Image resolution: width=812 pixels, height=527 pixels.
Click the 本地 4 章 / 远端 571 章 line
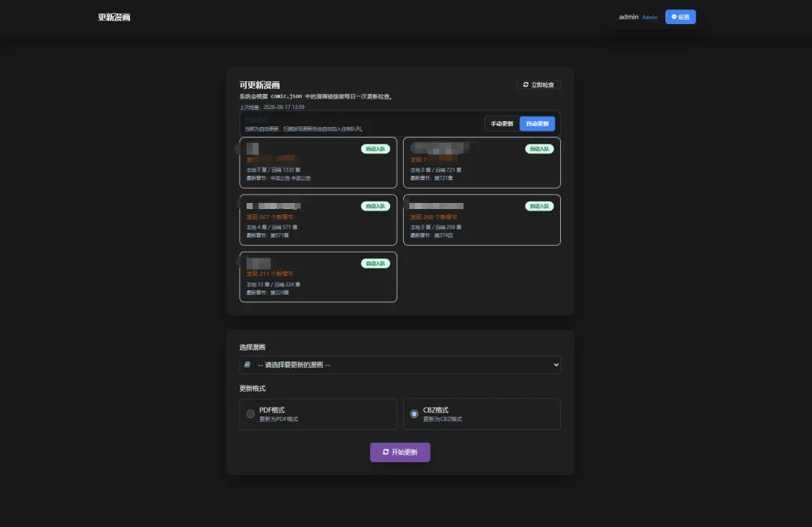(272, 227)
